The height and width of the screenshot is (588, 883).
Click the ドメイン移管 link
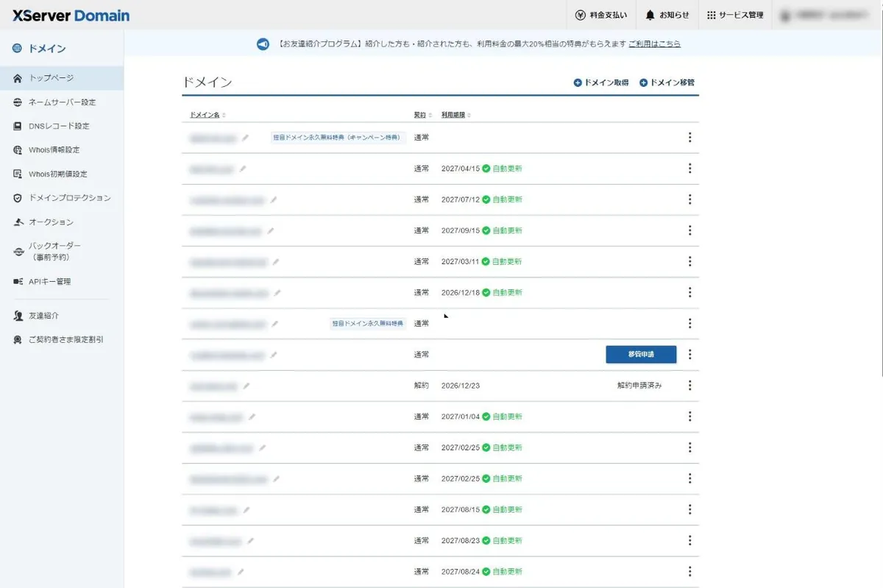click(x=667, y=83)
